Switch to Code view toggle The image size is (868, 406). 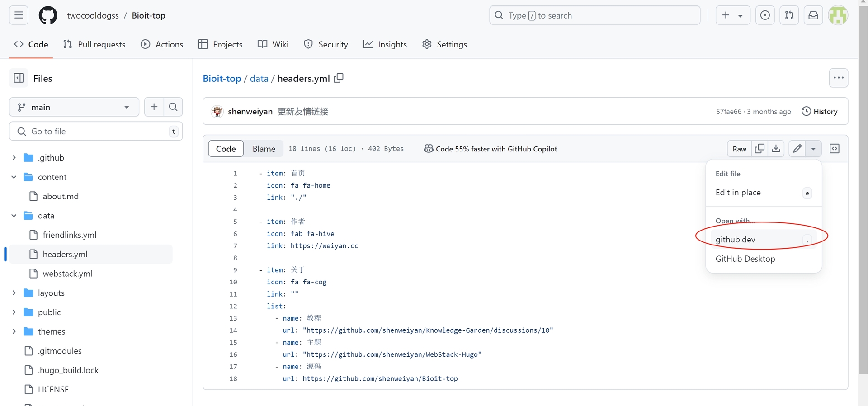226,149
